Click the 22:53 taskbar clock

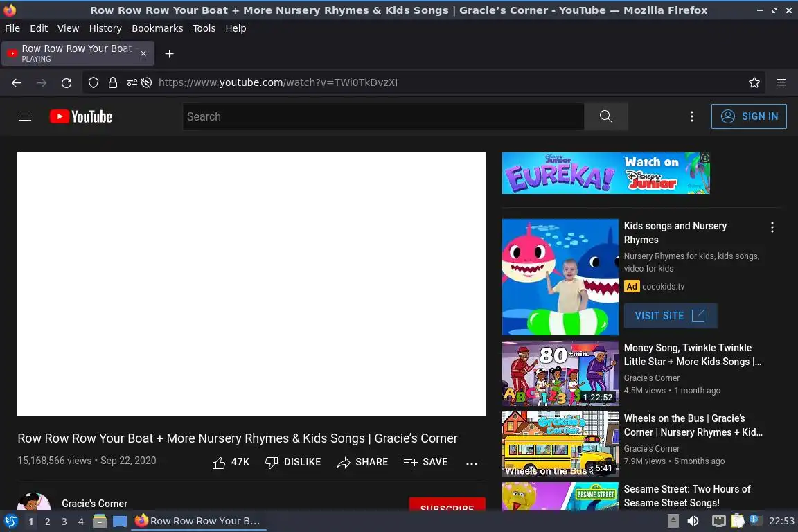click(781, 522)
